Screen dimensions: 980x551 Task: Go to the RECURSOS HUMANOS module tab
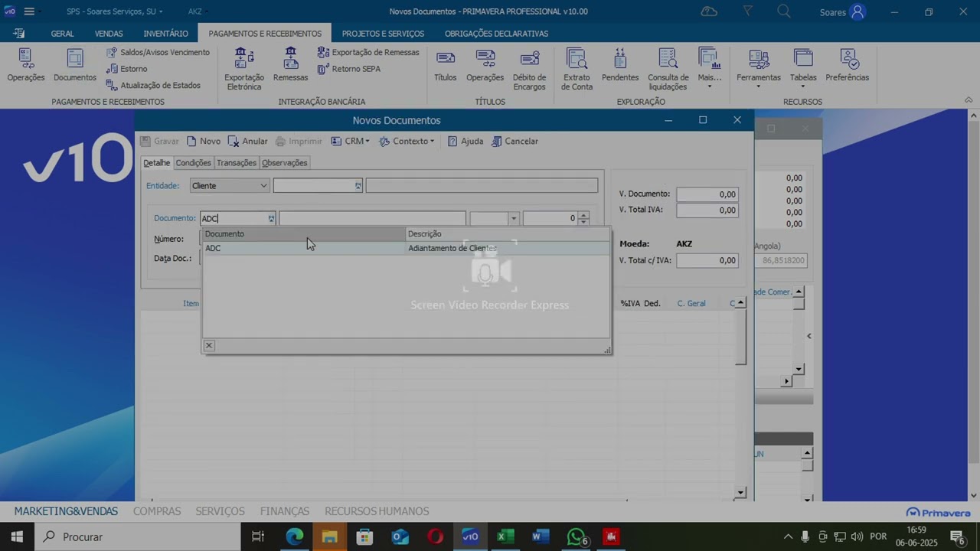(377, 511)
